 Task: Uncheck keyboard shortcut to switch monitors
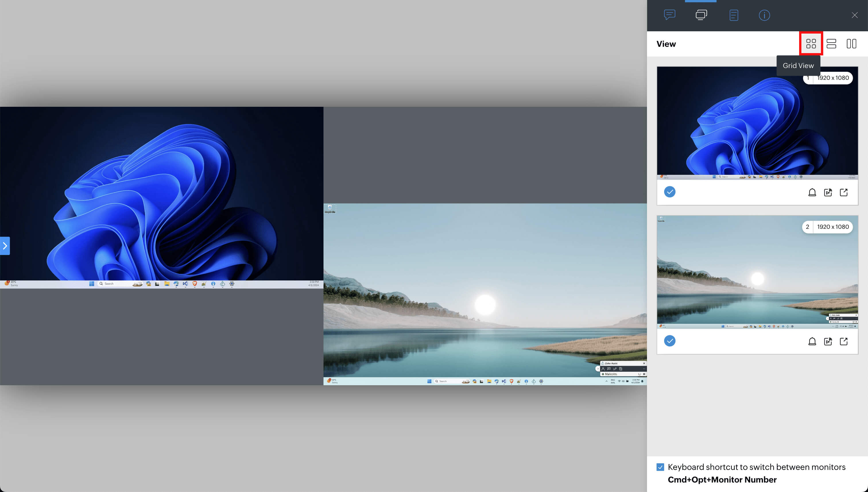click(660, 467)
